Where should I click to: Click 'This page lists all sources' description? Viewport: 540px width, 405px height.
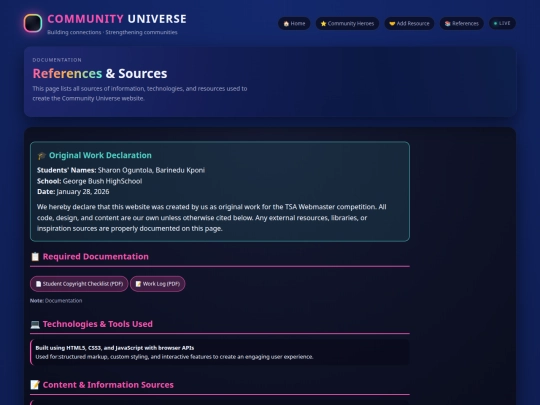tap(140, 93)
